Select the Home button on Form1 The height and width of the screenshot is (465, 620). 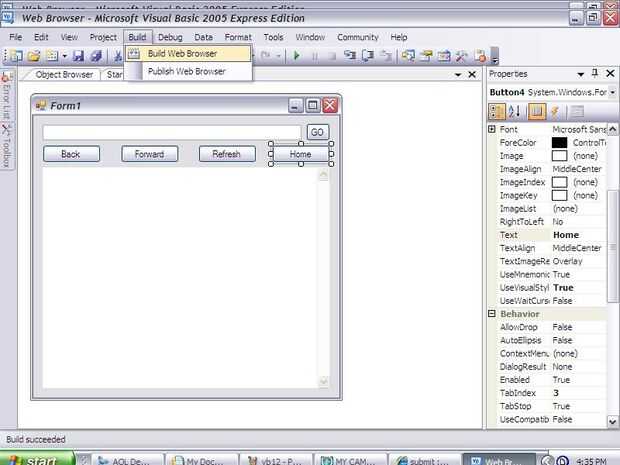301,154
